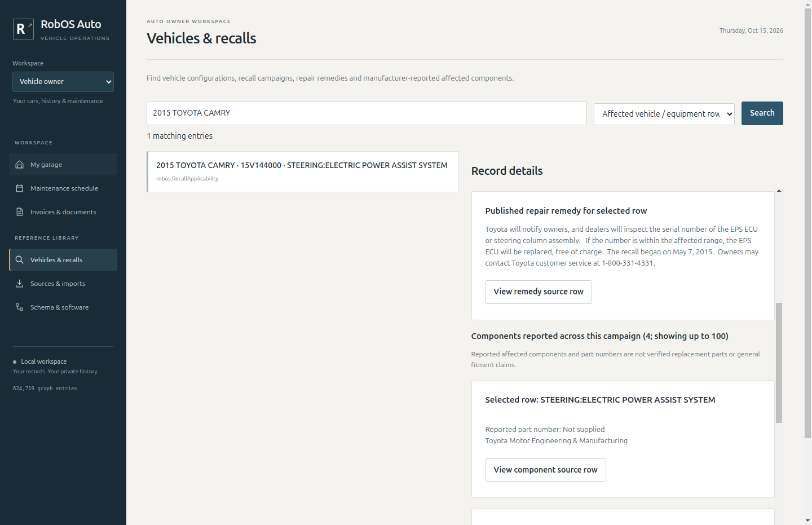Click the Thursday, Oct 15, 2026 date
This screenshot has width=812, height=525.
coord(751,30)
